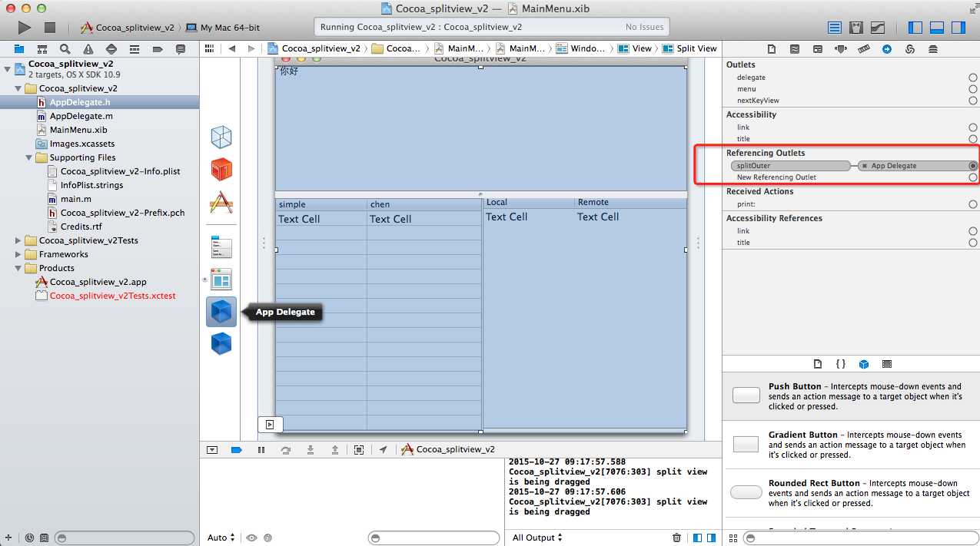Select the Application object in dock
980x546 pixels.
point(221,203)
